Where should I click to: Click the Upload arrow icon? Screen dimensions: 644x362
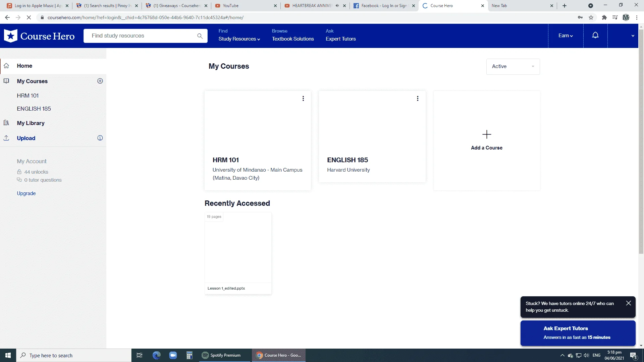click(x=6, y=138)
